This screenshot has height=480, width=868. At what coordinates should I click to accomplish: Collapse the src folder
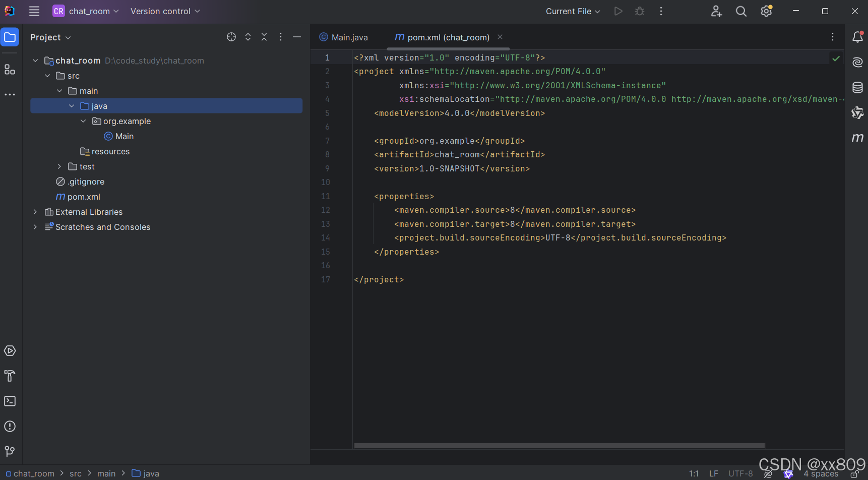pos(47,76)
